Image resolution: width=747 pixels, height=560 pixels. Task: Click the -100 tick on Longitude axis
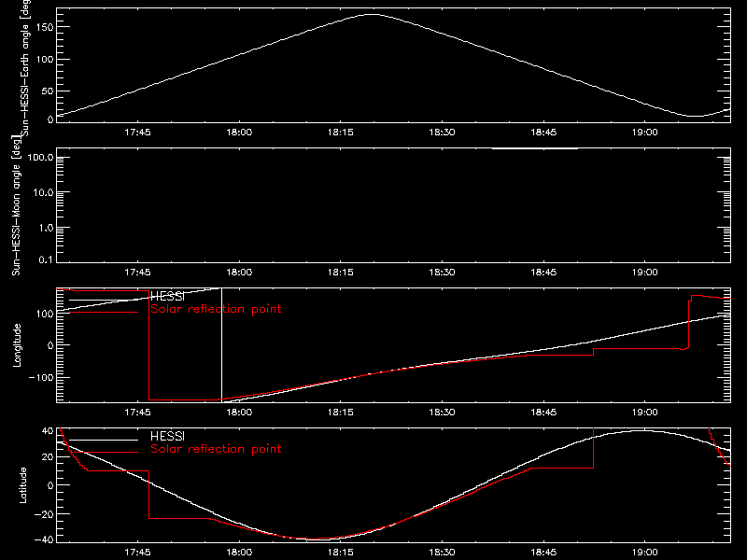tap(41, 377)
